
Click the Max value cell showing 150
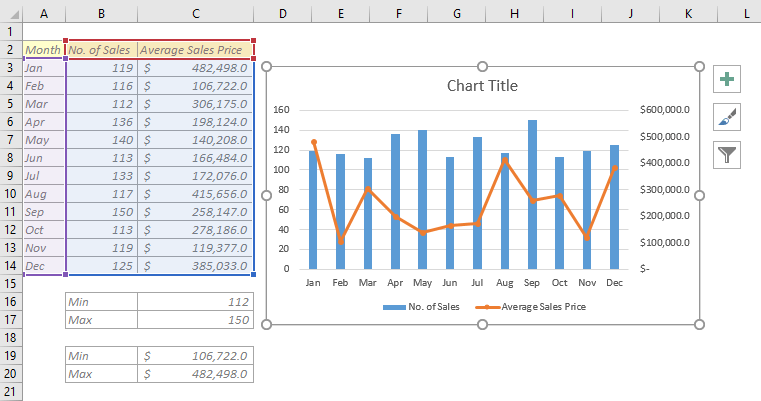[196, 320]
